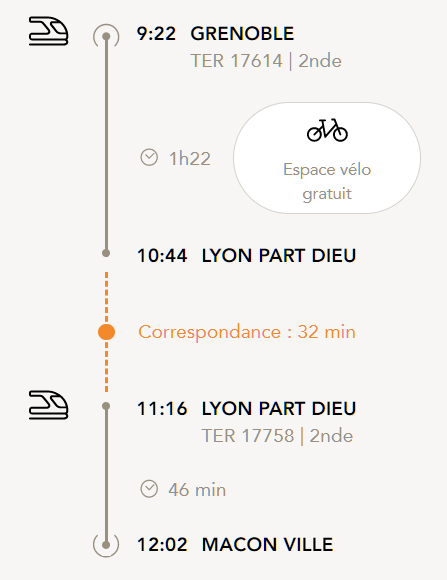Click the 10:44 Lyon Part Dieu timeline dot
The height and width of the screenshot is (580, 447).
[106, 253]
